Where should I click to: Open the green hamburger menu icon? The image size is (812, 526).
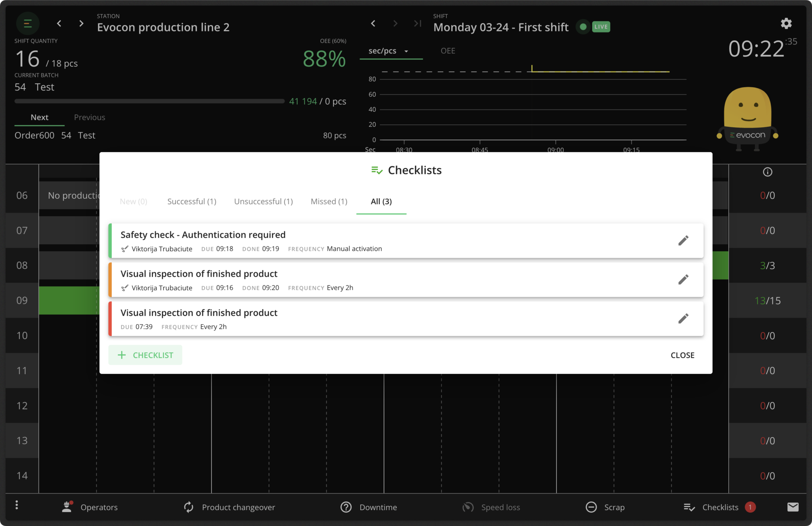tap(27, 24)
